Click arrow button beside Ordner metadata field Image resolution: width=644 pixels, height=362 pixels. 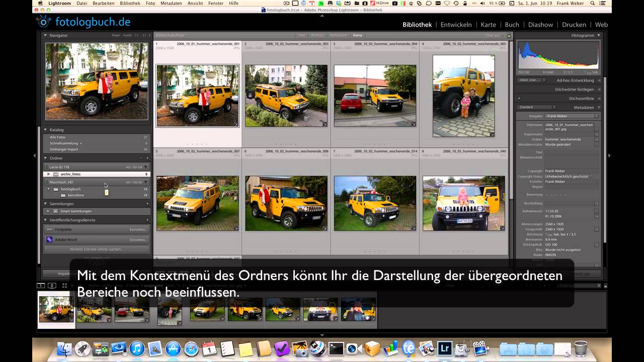coord(597,139)
